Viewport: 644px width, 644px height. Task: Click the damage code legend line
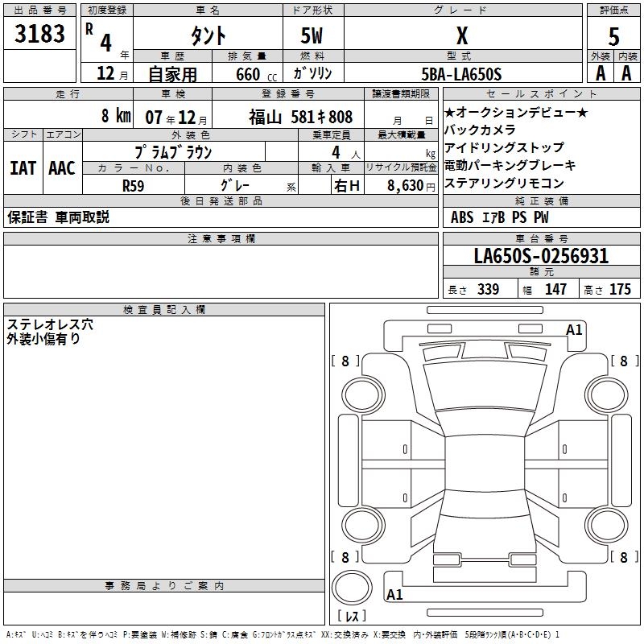coord(283,635)
